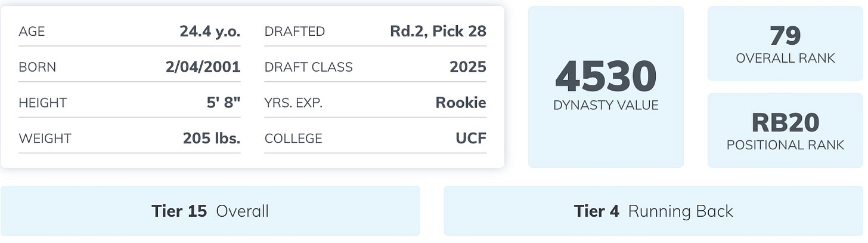Click the HEIGHT label
The image size is (868, 243).
coord(42,103)
